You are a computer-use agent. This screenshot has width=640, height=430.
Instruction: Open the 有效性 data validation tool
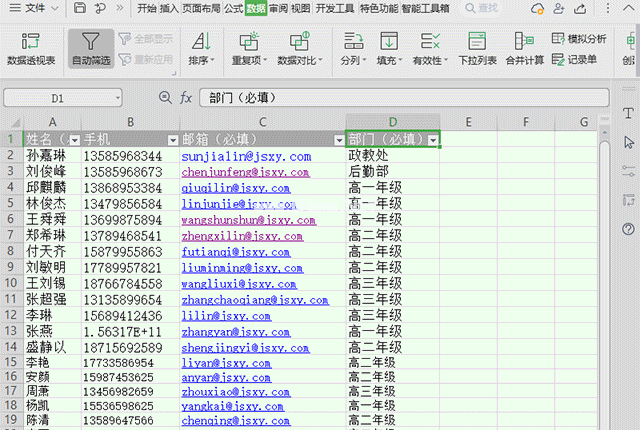(430, 49)
